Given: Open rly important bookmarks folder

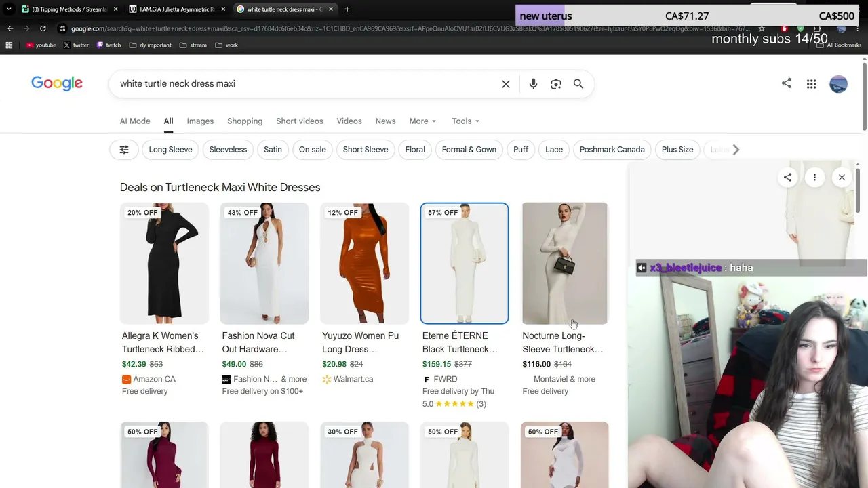Looking at the screenshot, I should [150, 45].
